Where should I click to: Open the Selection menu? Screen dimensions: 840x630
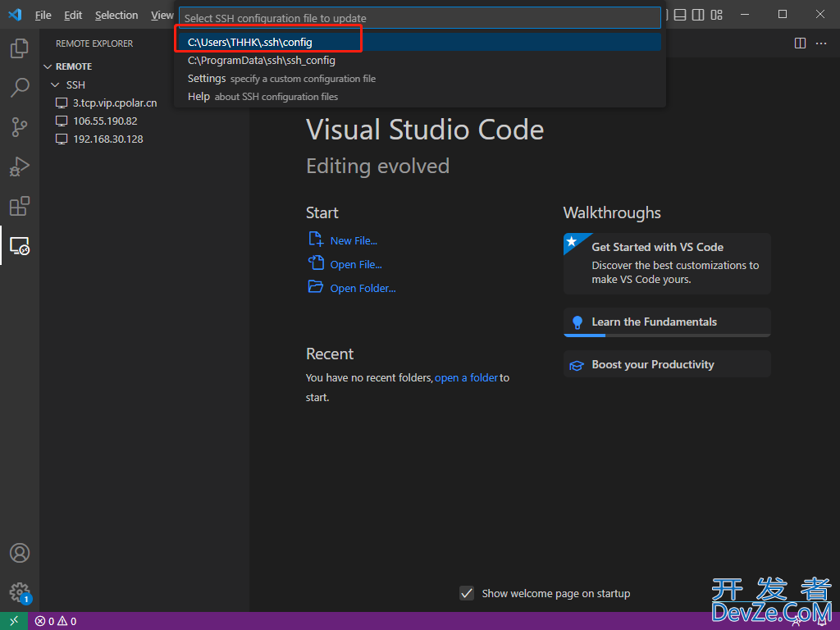click(x=116, y=15)
